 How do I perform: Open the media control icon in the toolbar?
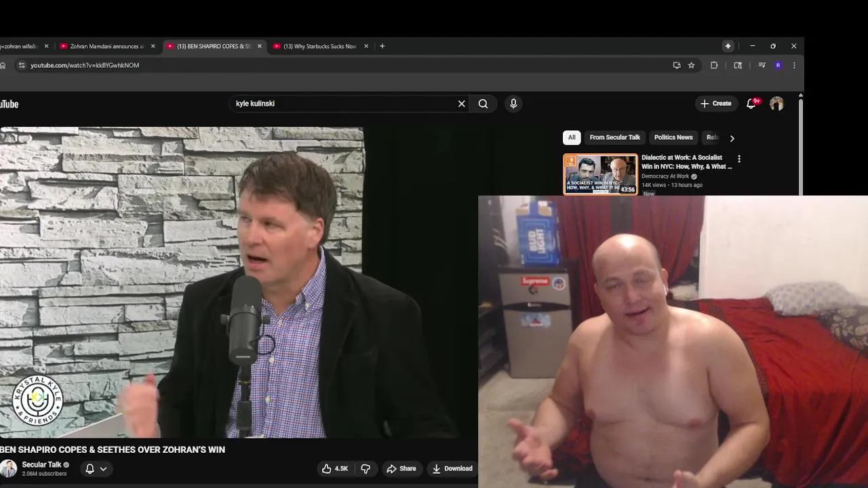tap(762, 65)
